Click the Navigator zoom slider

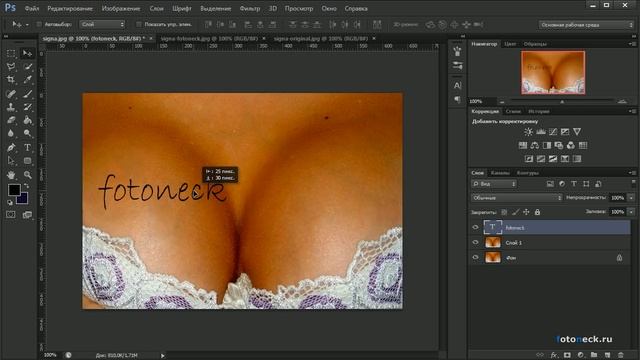562,101
